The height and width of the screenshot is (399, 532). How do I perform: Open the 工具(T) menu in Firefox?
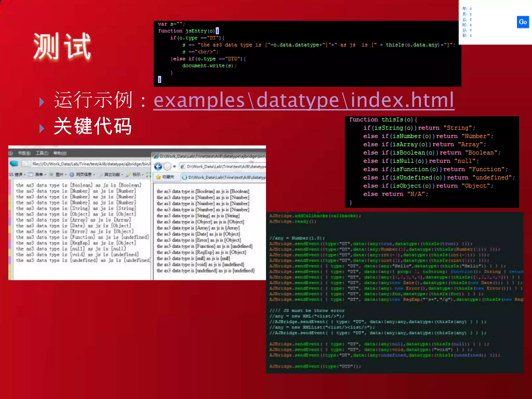pyautogui.click(x=42, y=153)
